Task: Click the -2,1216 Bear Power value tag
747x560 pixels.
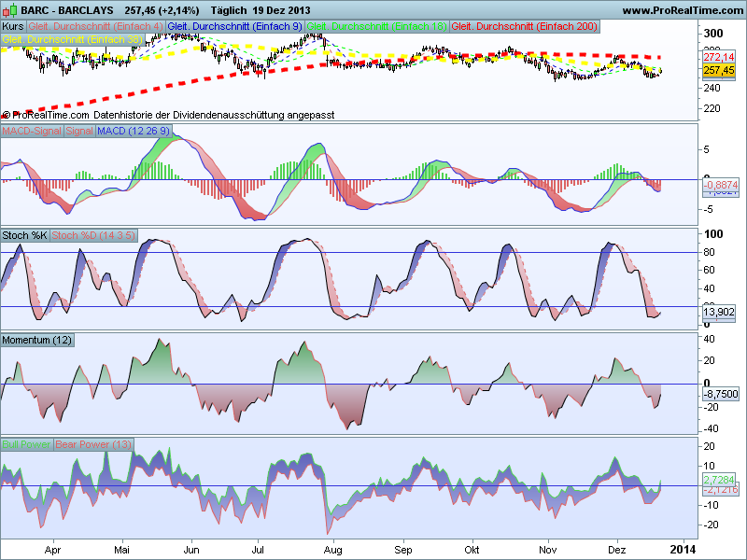Action: pos(721,489)
